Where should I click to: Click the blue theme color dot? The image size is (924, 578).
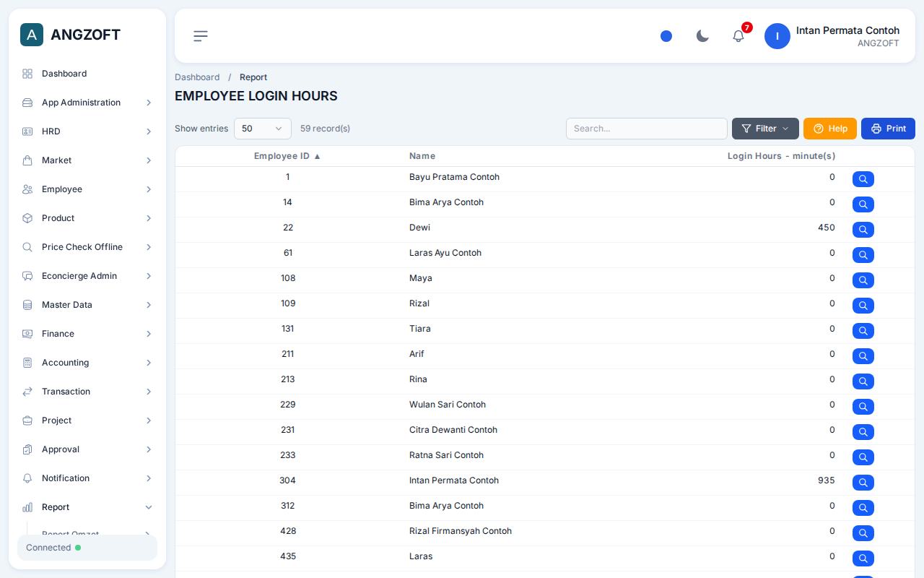tap(666, 36)
